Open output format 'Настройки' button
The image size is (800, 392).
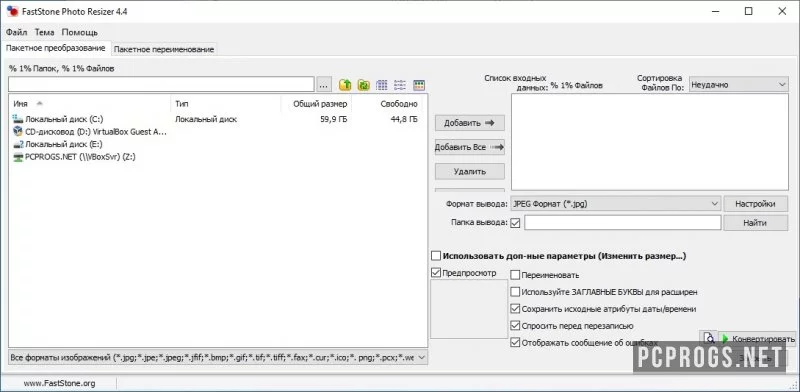coord(756,204)
